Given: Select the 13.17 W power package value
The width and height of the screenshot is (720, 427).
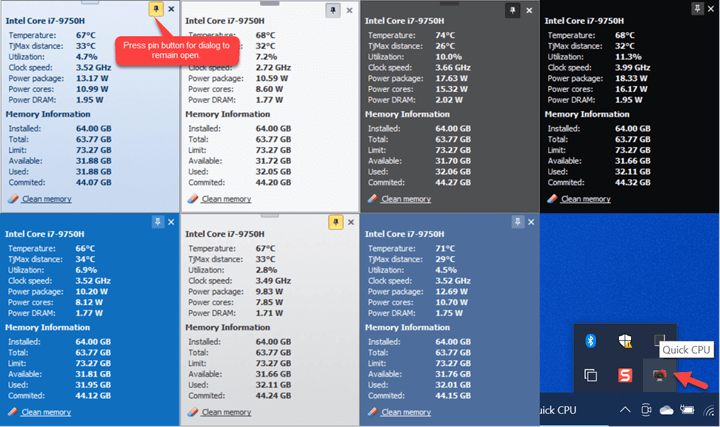Looking at the screenshot, I should point(92,78).
